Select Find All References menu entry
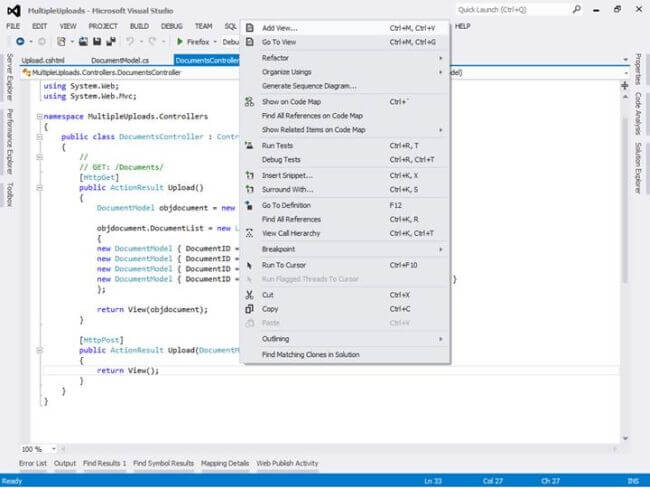Image resolution: width=650 pixels, height=488 pixels. point(347,219)
